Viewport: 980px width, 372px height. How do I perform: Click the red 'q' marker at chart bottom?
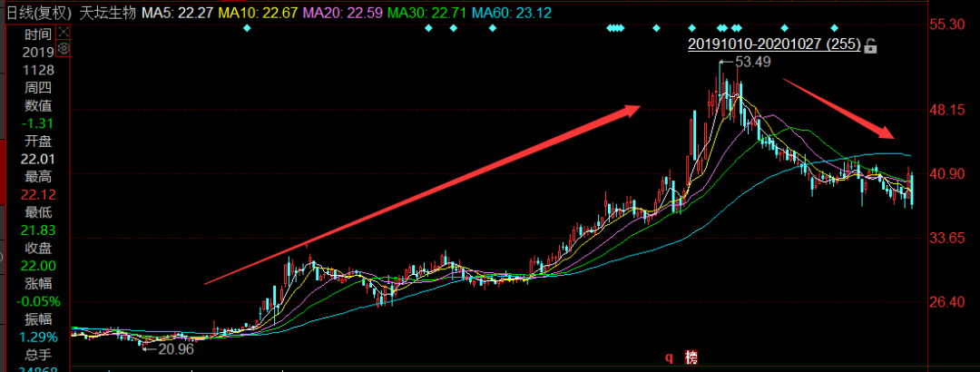[x=669, y=357]
